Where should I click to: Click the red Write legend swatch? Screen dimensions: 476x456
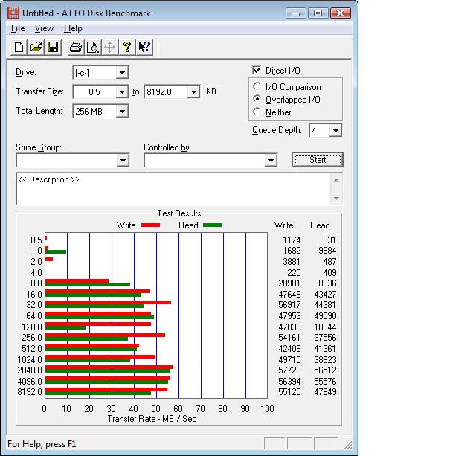tap(150, 225)
